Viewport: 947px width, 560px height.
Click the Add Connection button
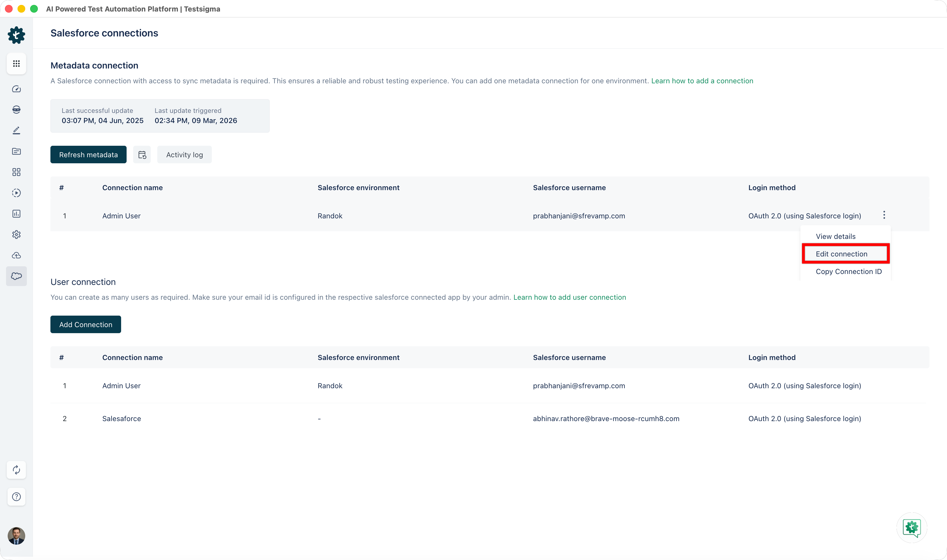coord(86,325)
